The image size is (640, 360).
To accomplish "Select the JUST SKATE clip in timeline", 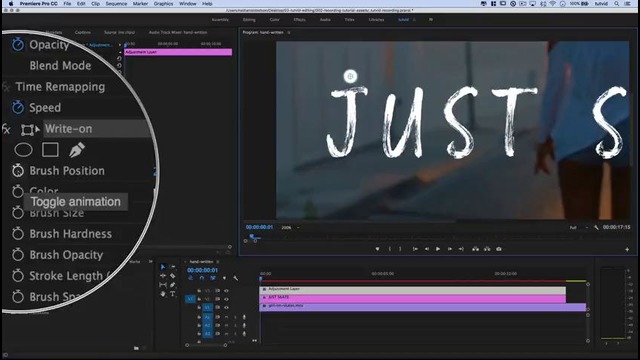I will coord(413,299).
